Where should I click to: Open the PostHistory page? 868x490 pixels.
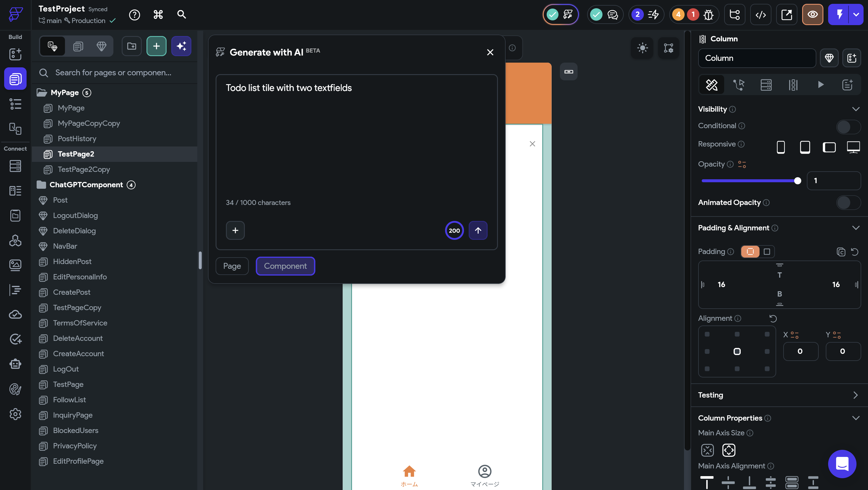pos(77,139)
